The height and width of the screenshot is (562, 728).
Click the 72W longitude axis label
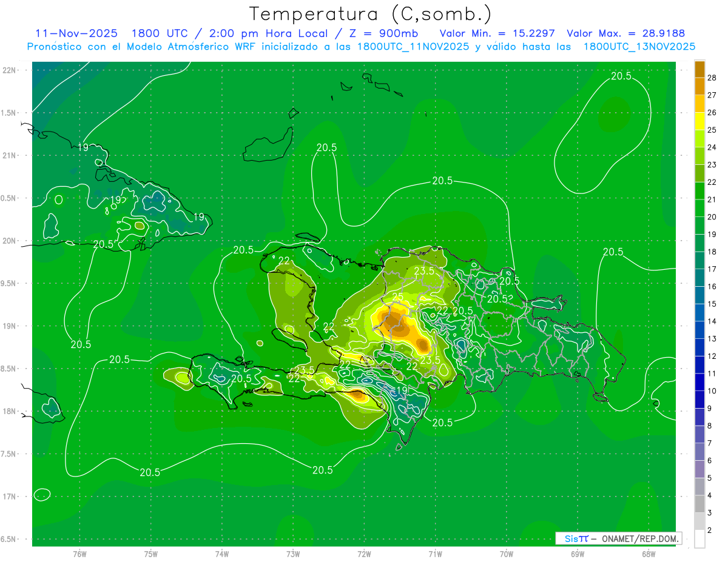tap(364, 554)
